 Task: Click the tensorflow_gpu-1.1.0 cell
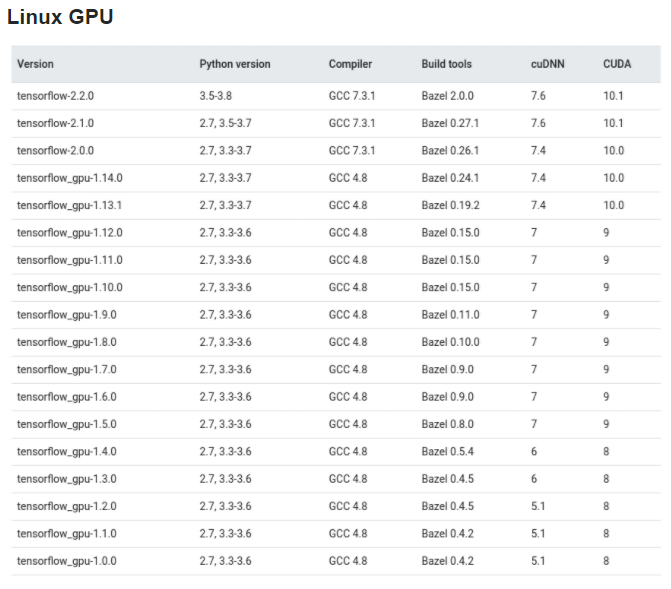[x=67, y=534]
